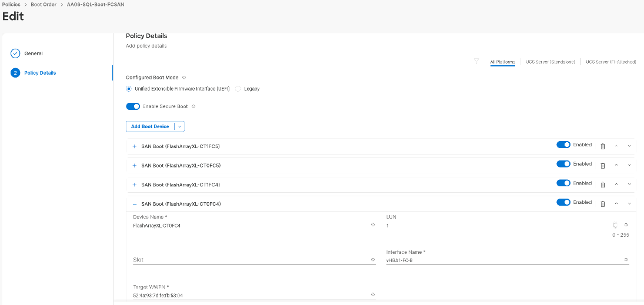Open info icon beside Configured Boot Mode
The width and height of the screenshot is (644, 305).
pos(184,77)
